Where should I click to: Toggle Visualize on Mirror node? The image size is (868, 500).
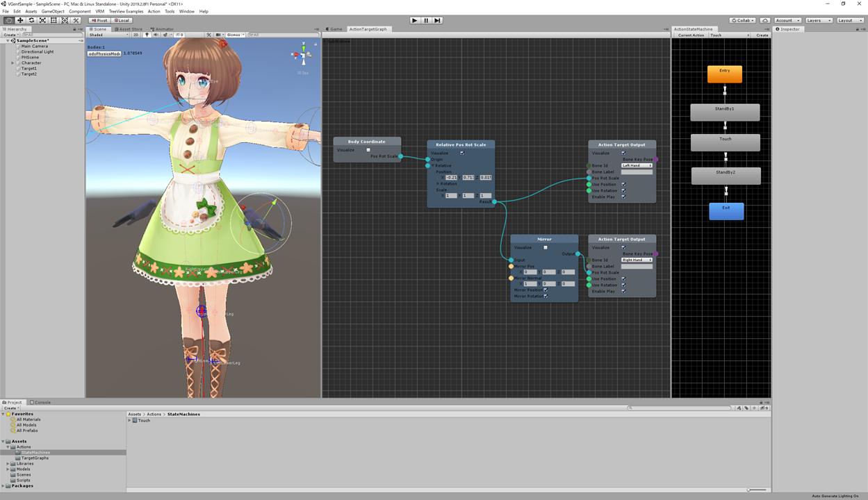point(546,247)
